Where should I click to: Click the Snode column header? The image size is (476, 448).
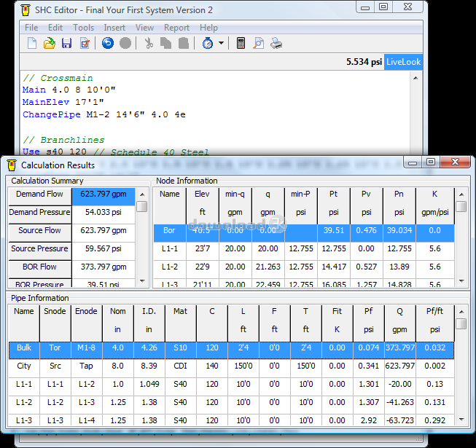click(x=55, y=323)
